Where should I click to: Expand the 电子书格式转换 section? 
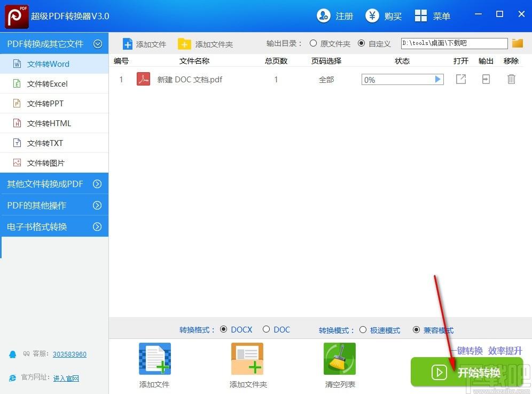[97, 227]
